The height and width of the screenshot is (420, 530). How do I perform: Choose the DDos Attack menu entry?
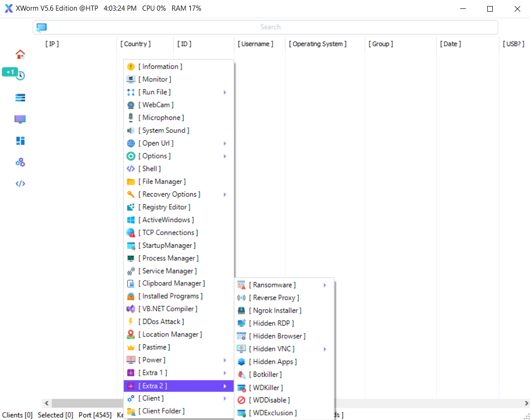[x=179, y=322]
